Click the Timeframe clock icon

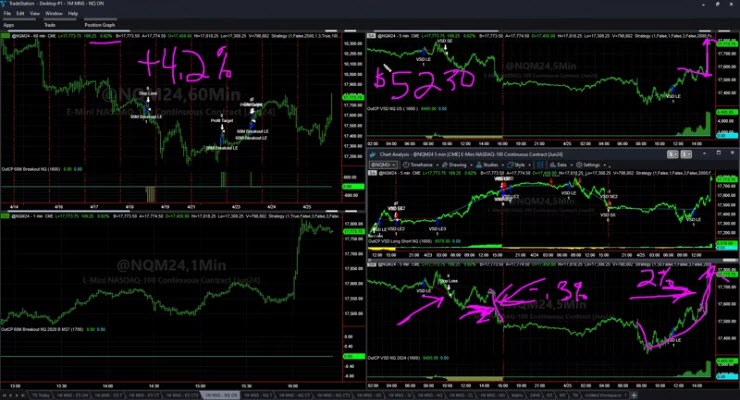(406, 165)
